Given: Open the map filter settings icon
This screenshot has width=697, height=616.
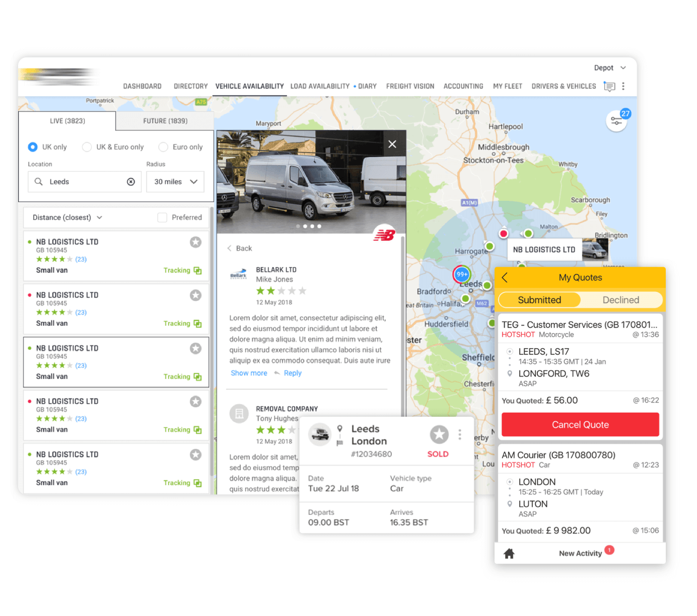Looking at the screenshot, I should (616, 121).
